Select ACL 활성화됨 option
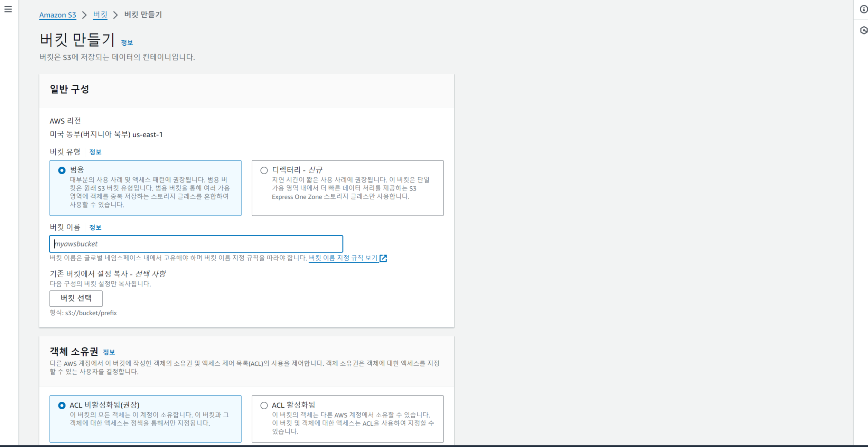868x447 pixels. [264, 406]
